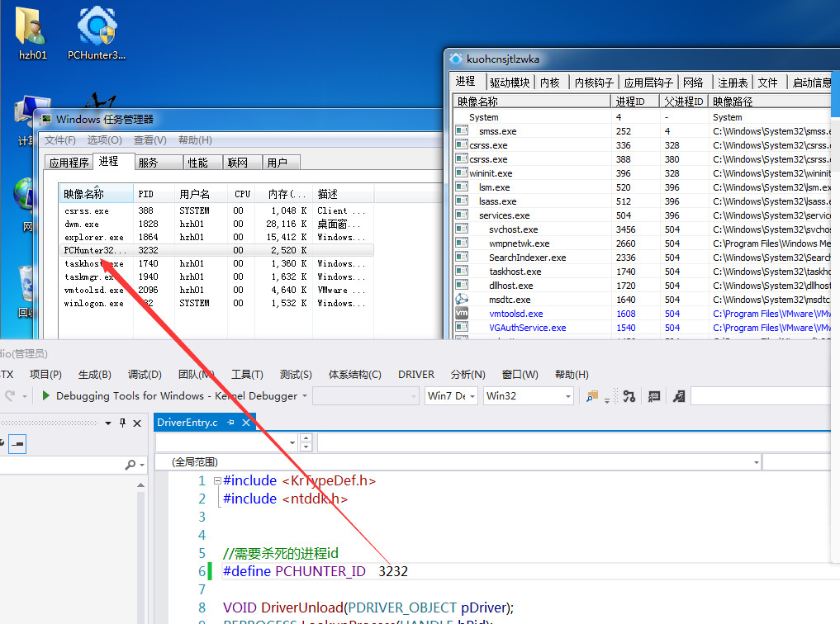The width and height of the screenshot is (840, 624).
Task: Open 分析(N) menu in Visual Studio
Action: [x=467, y=375]
